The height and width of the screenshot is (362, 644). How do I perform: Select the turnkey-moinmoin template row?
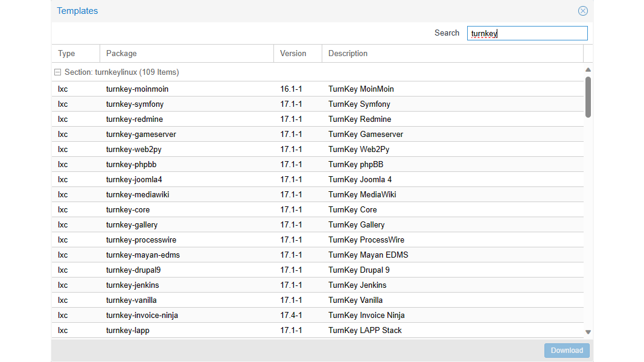[137, 89]
